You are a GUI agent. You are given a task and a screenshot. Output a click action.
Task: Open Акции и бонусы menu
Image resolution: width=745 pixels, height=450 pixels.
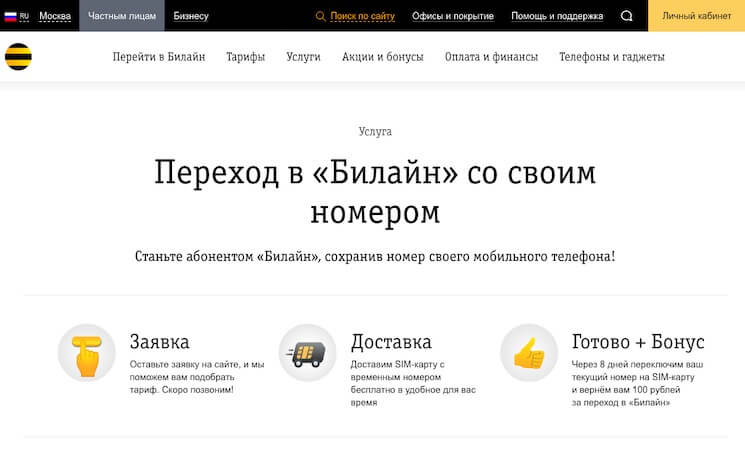(382, 57)
